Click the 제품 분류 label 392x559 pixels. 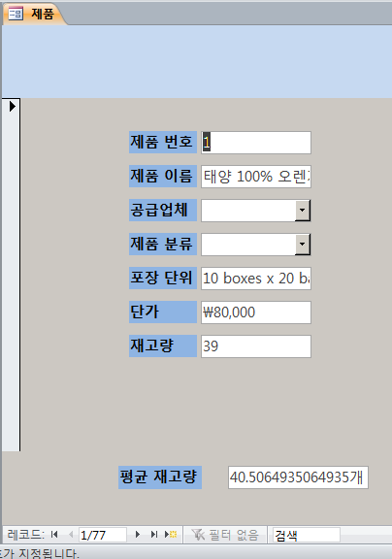163,245
